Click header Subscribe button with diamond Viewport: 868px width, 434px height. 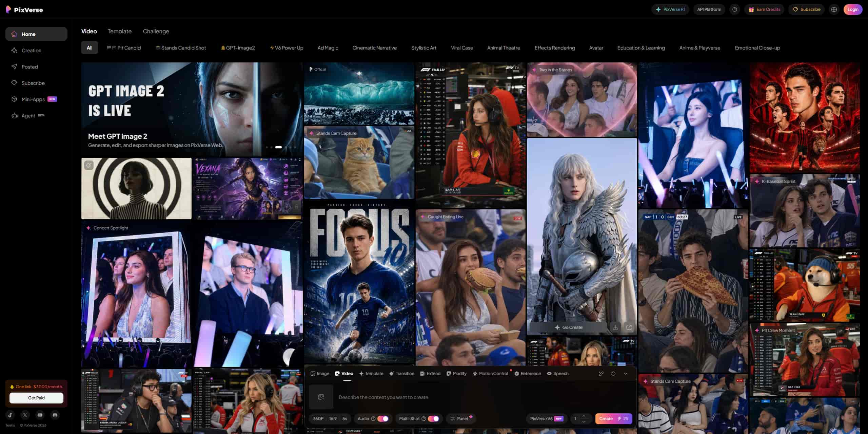pos(806,10)
